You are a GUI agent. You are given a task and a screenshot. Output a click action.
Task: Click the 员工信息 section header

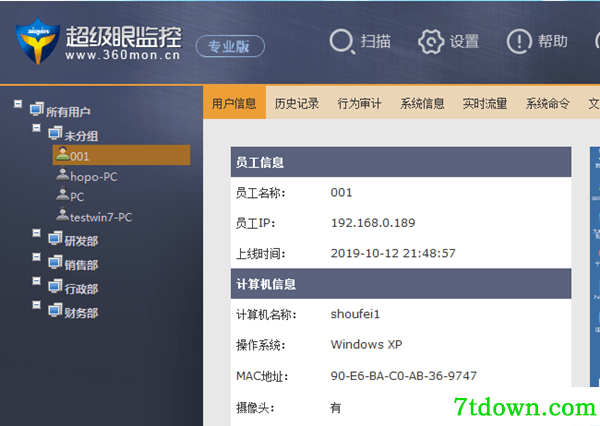coord(401,162)
